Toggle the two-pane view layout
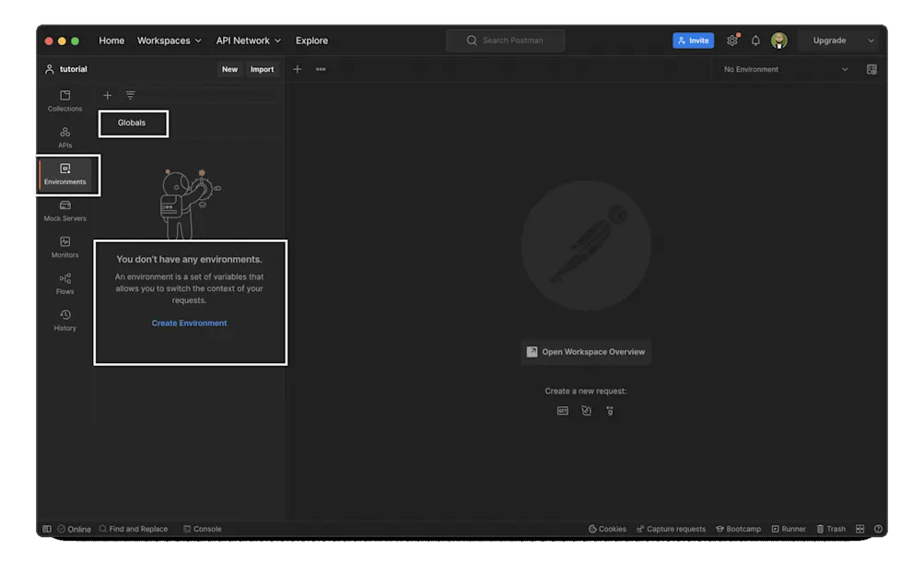924x585 pixels. [859, 528]
